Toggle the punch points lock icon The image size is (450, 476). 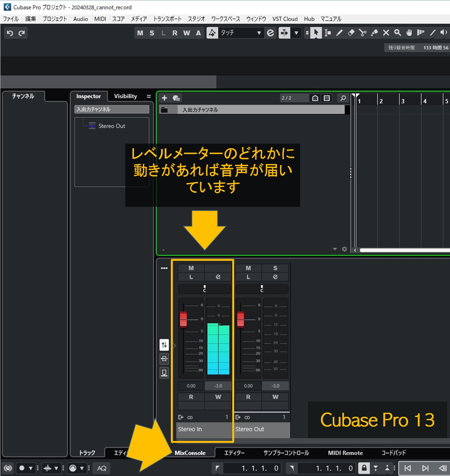coord(364,468)
